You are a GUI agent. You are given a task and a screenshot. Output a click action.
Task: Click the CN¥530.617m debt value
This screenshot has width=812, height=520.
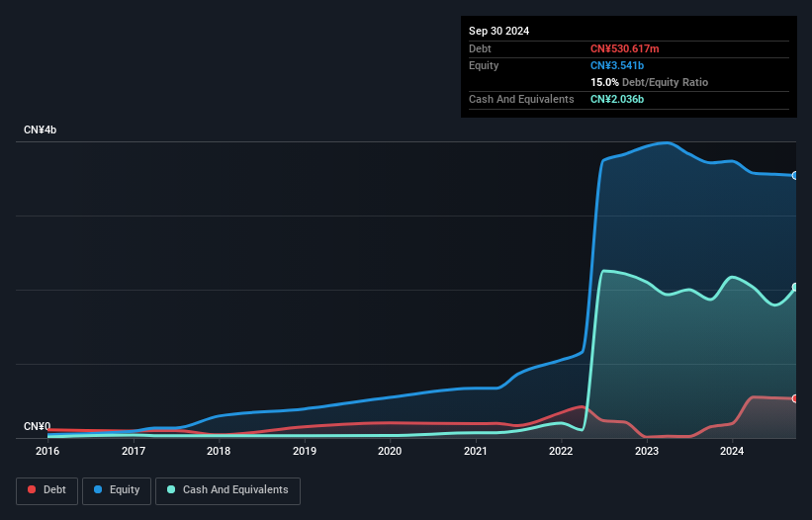coord(624,48)
